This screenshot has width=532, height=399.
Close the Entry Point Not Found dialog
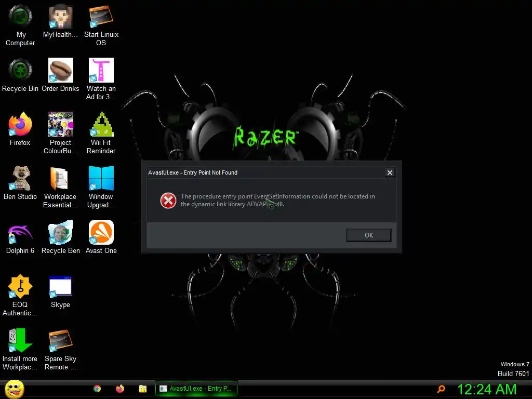(x=390, y=172)
